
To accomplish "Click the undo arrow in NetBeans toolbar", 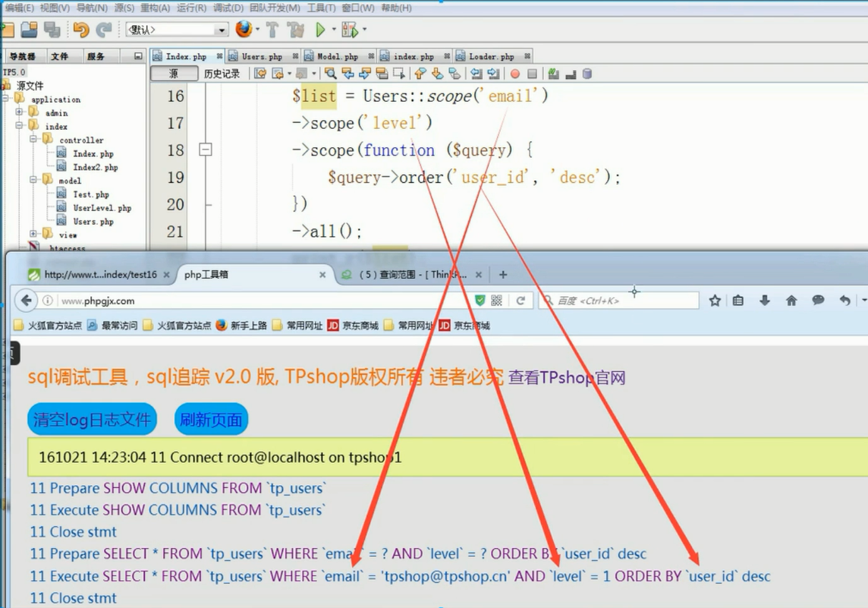I will point(81,30).
